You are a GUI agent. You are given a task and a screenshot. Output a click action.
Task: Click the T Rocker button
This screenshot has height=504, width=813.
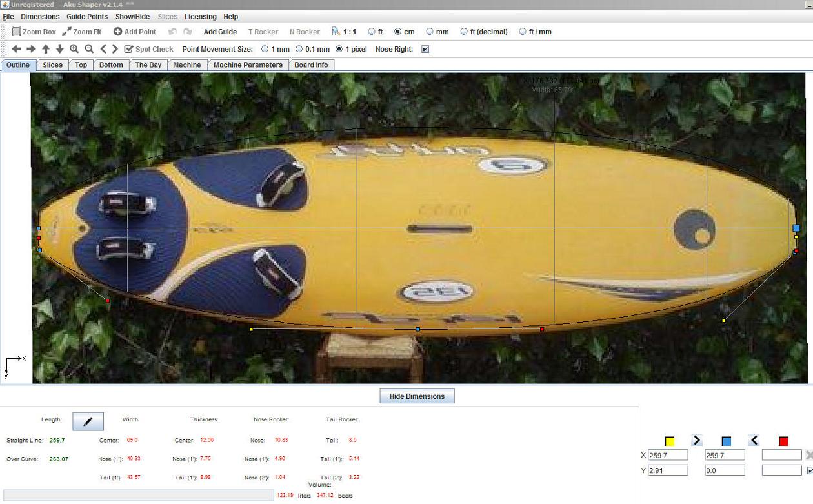tap(263, 32)
